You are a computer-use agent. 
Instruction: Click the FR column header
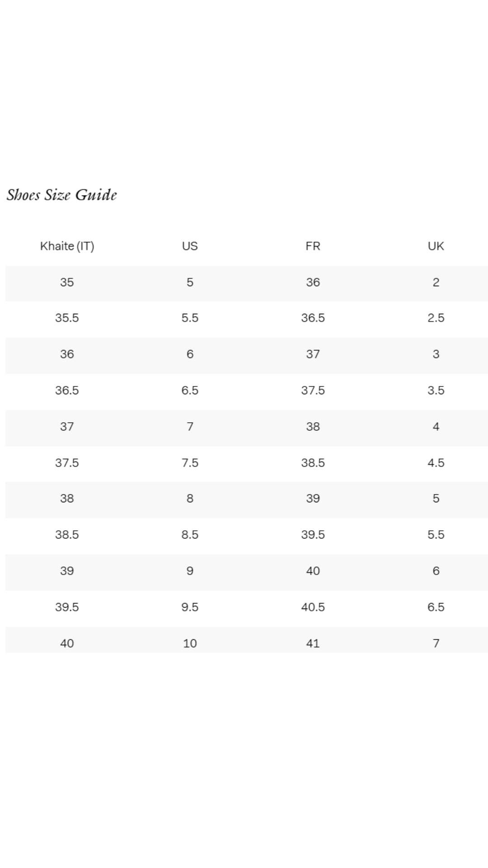[313, 246]
